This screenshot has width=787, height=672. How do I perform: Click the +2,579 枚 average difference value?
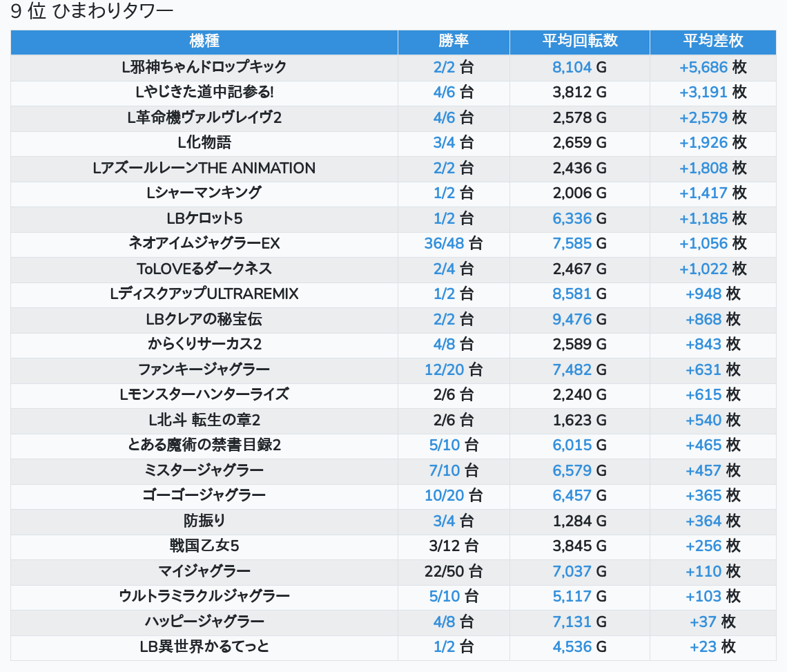(712, 117)
